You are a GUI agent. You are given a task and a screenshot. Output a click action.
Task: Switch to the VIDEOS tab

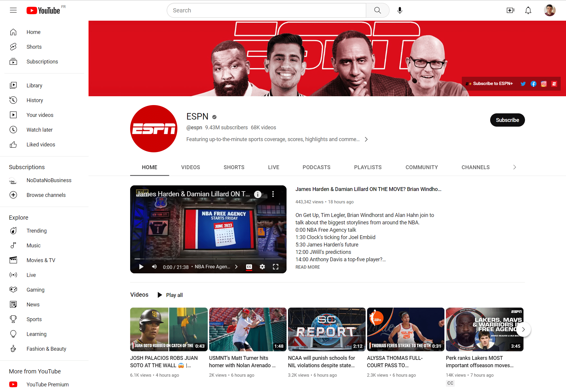[191, 167]
